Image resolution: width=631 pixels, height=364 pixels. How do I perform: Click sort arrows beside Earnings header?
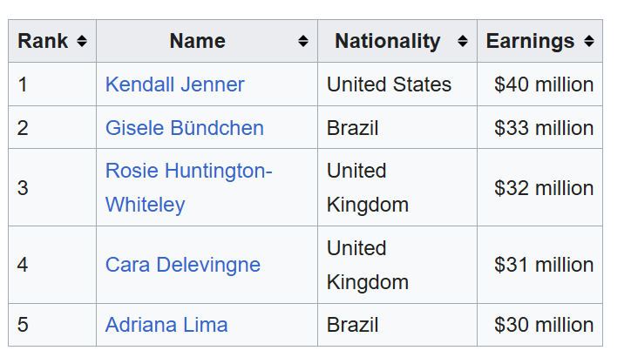tap(589, 41)
